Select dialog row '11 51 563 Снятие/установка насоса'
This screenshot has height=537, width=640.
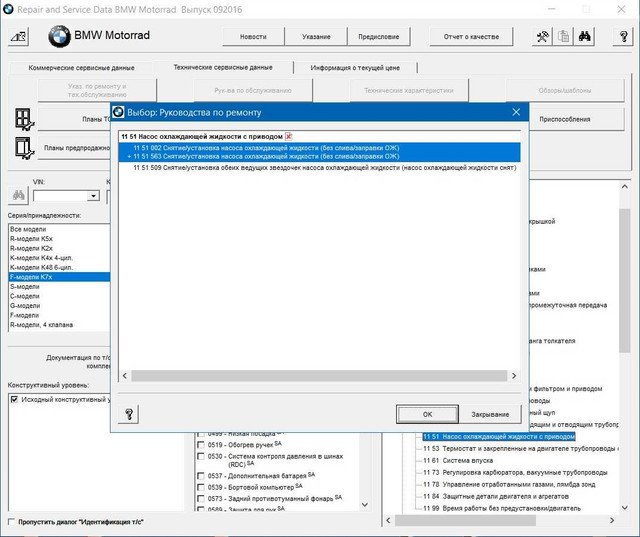point(320,157)
